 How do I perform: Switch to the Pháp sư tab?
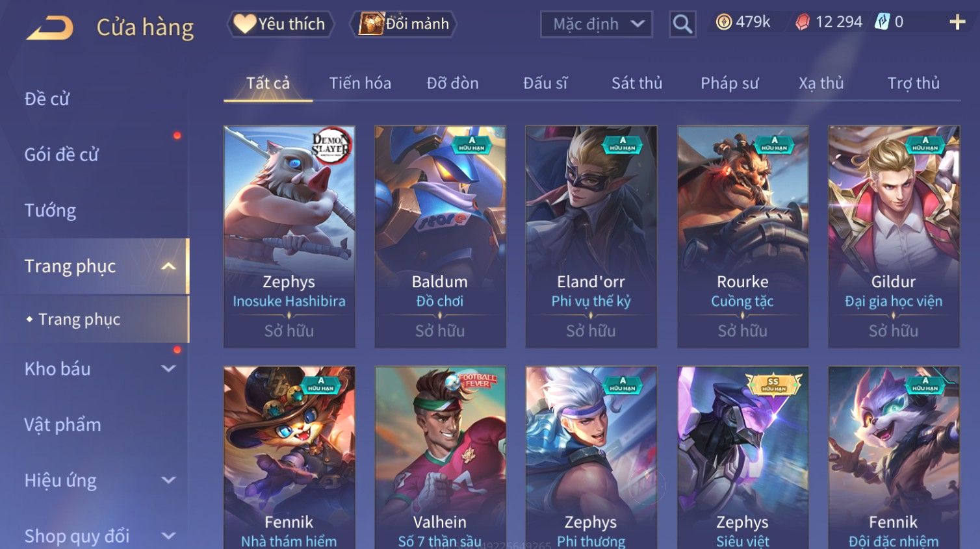coord(729,83)
